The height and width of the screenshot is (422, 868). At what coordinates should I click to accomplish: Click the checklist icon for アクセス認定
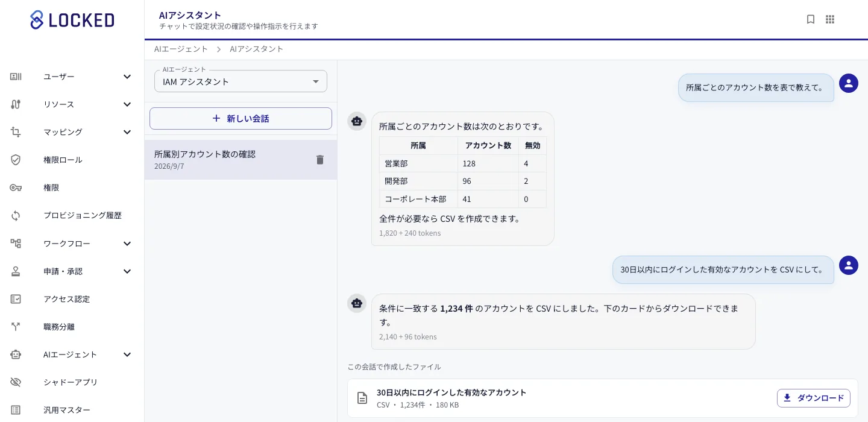16,299
